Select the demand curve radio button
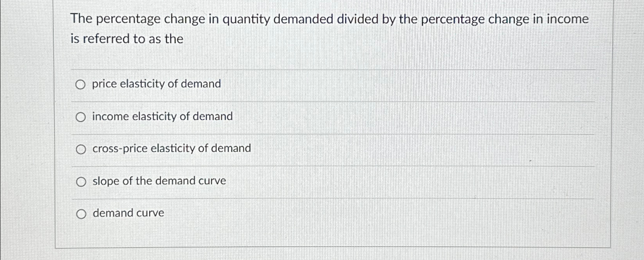 pos(81,213)
